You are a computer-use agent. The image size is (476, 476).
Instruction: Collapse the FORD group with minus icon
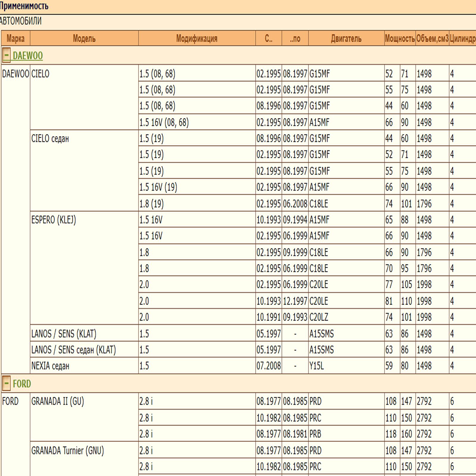[x=6, y=383]
